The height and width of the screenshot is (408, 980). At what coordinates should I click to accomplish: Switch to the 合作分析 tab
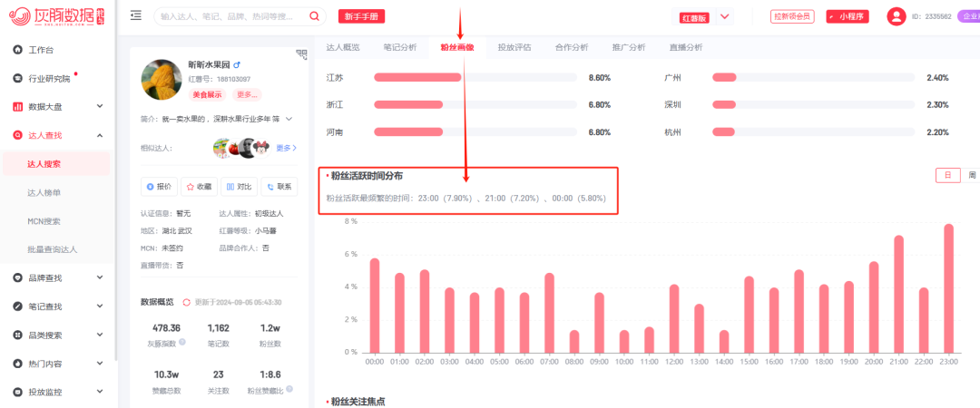[x=572, y=47]
